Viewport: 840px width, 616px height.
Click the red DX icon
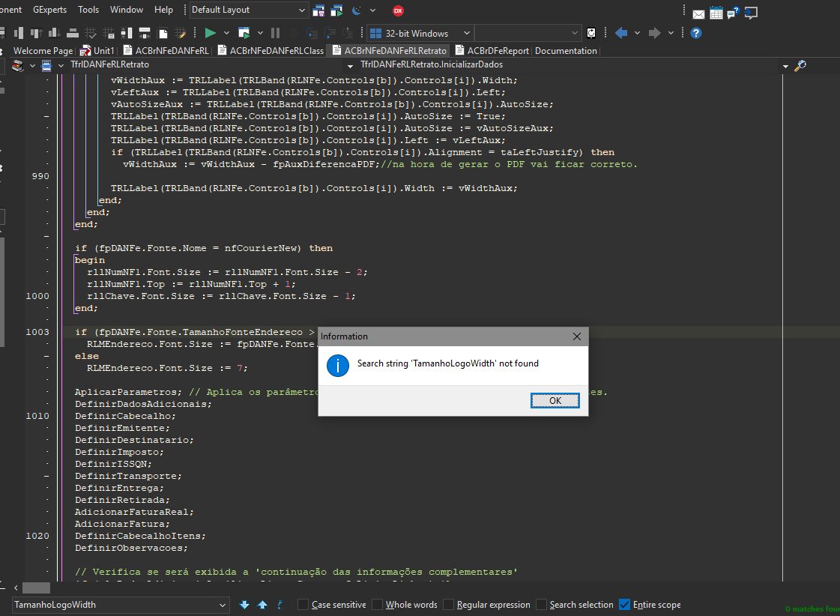pyautogui.click(x=398, y=10)
